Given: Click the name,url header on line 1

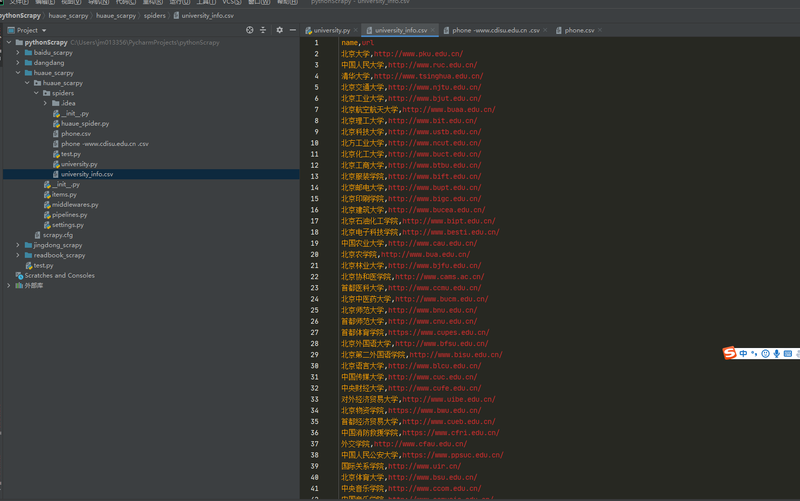Looking at the screenshot, I should [x=358, y=43].
